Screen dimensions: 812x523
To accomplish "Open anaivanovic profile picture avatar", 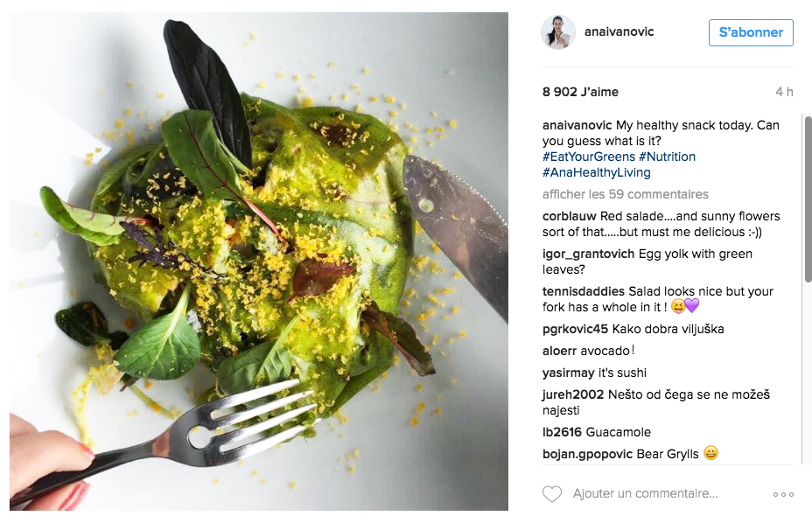I will click(558, 32).
